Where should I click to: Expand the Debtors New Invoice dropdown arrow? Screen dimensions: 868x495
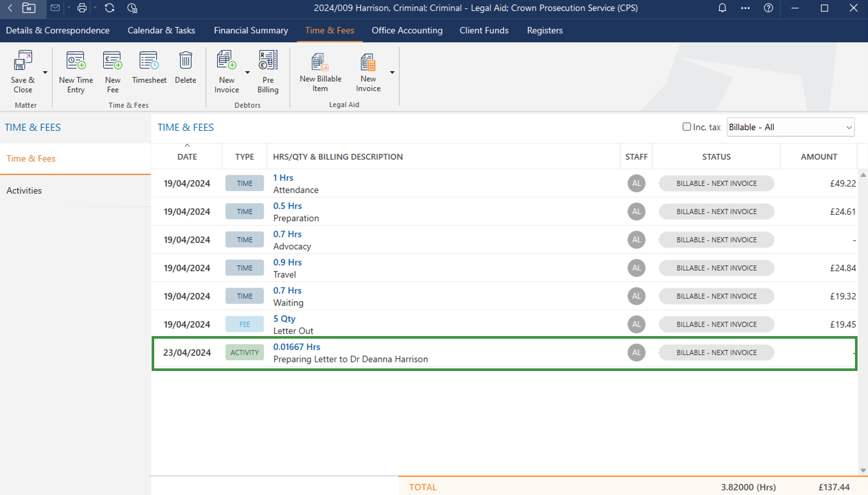[x=247, y=72]
